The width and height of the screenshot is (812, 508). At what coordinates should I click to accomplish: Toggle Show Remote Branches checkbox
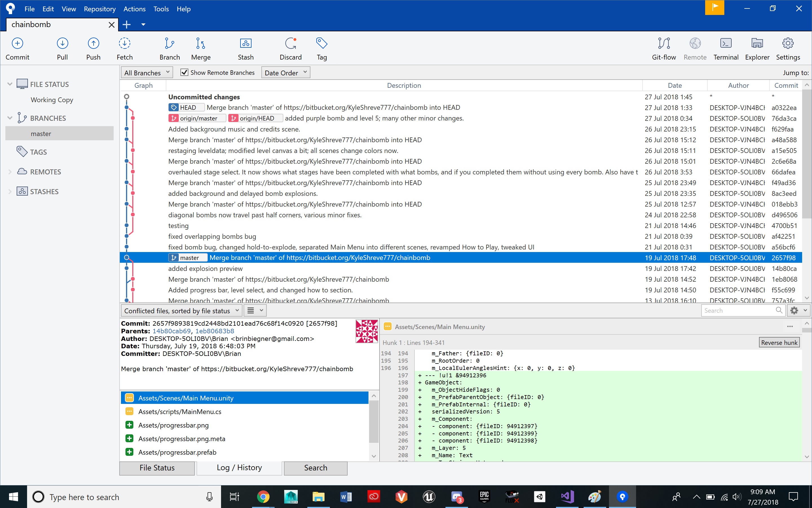(x=184, y=73)
